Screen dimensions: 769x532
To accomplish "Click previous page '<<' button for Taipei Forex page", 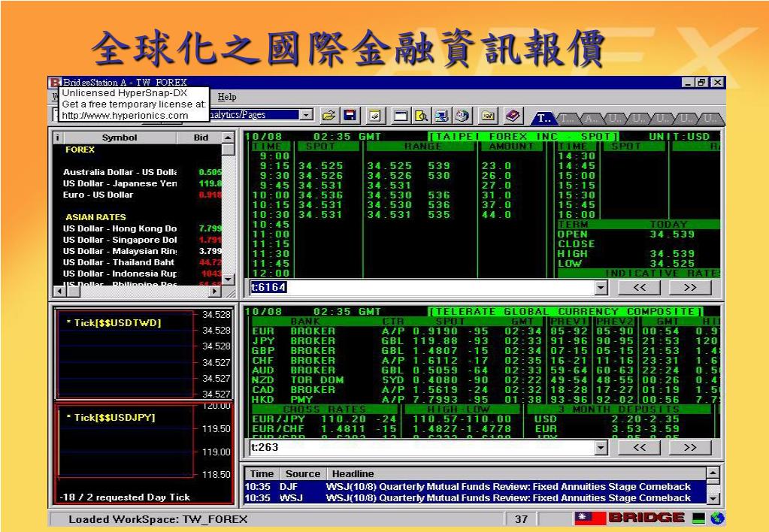I will tap(640, 288).
